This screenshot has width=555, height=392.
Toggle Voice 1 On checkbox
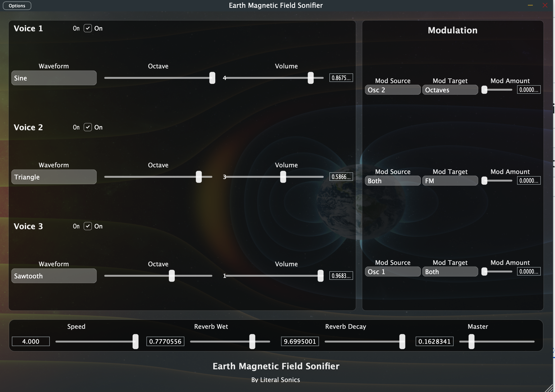click(88, 28)
